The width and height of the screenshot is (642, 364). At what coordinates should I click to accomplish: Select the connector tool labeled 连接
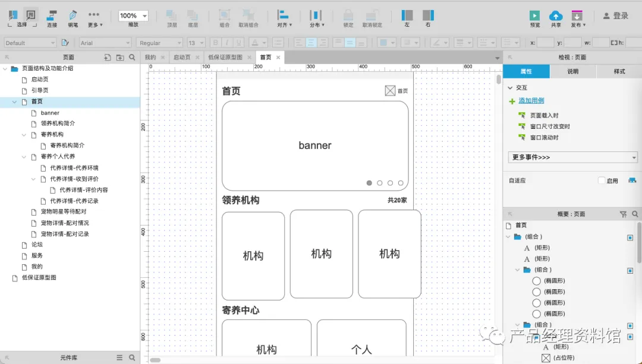coord(52,18)
